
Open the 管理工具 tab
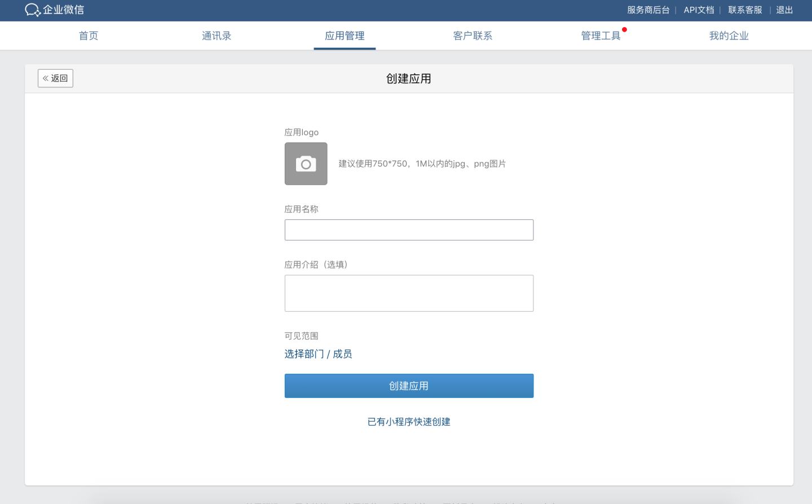[601, 36]
